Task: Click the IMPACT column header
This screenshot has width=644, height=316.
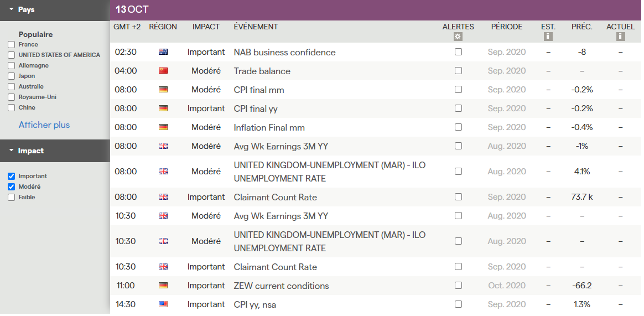Action: [x=206, y=27]
